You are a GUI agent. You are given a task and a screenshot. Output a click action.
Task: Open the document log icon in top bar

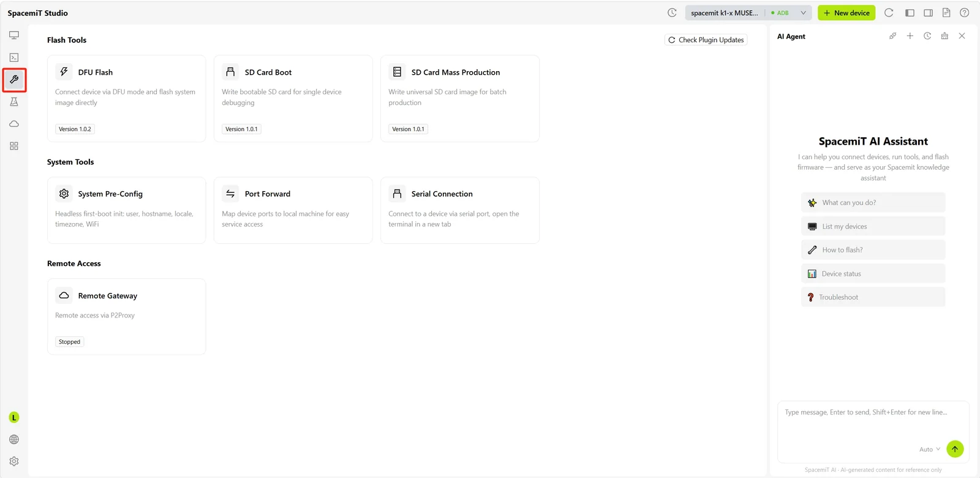[946, 13]
